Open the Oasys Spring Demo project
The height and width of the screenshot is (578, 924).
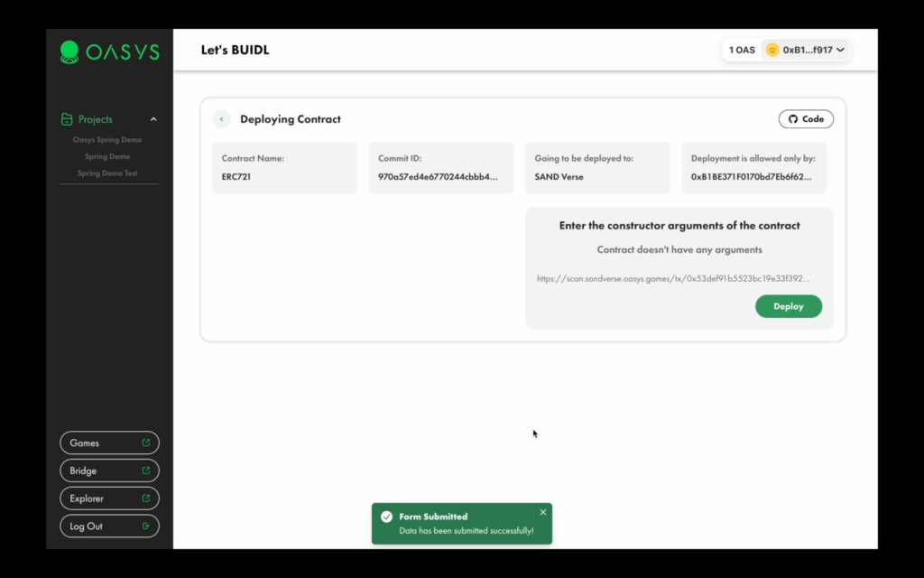coord(107,140)
